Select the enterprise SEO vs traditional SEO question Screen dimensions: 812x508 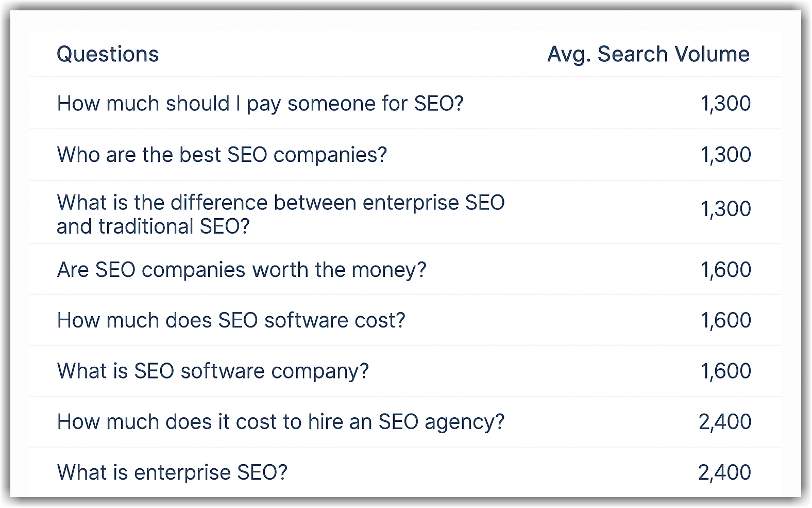click(281, 214)
